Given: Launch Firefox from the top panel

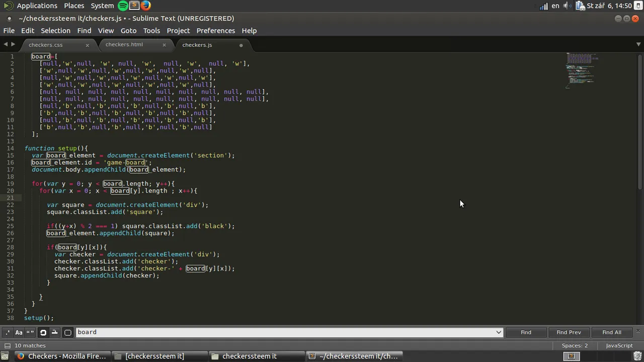Looking at the screenshot, I should [x=145, y=6].
